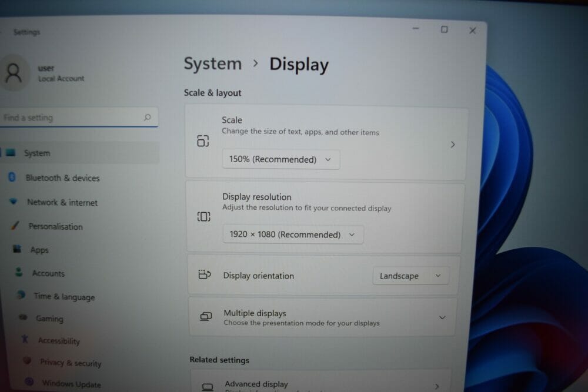Click the Bluetooth & devices icon

click(x=12, y=177)
